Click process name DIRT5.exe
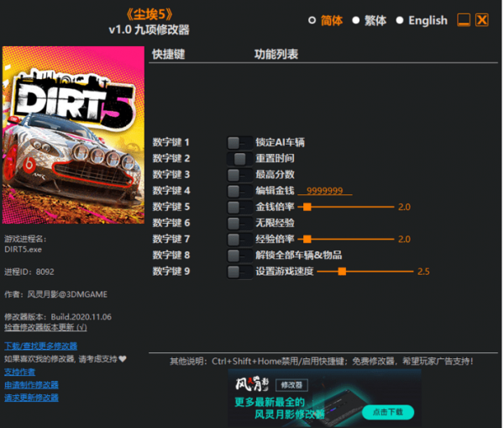The width and height of the screenshot is (504, 428). coord(24,250)
